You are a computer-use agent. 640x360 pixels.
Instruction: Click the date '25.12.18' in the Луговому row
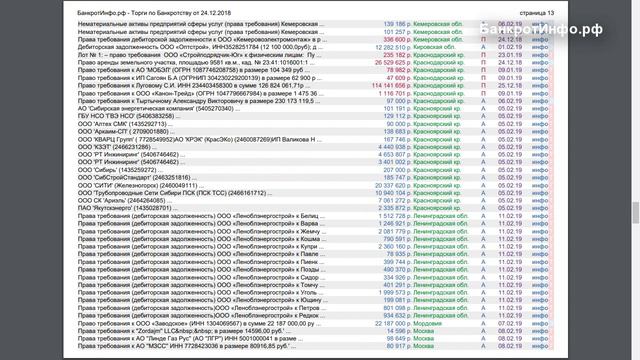[x=510, y=86]
